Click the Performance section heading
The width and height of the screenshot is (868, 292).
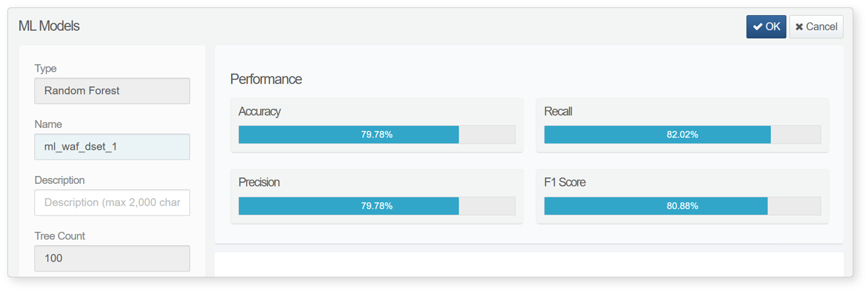click(266, 79)
